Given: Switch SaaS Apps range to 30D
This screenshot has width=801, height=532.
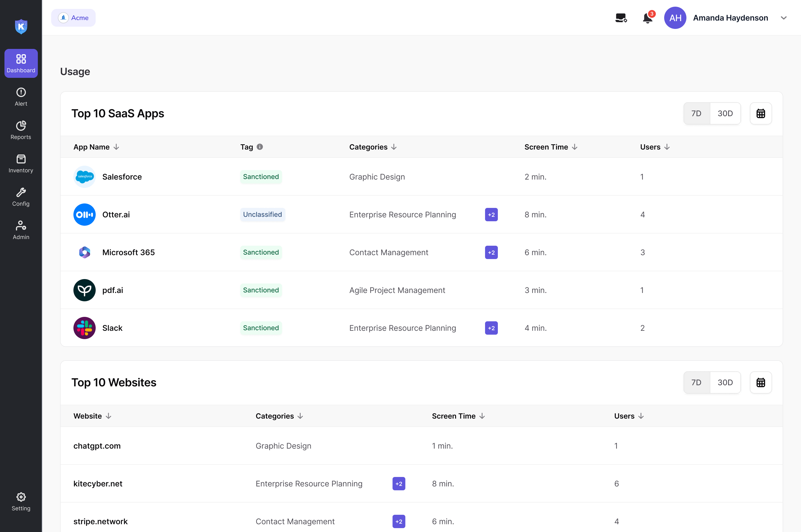Looking at the screenshot, I should 725,113.
